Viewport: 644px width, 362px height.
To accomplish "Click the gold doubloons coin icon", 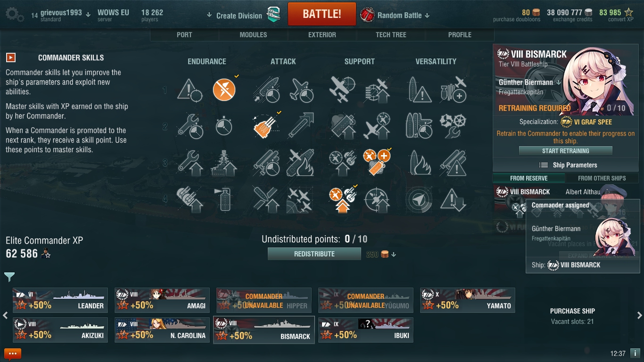I will [536, 12].
